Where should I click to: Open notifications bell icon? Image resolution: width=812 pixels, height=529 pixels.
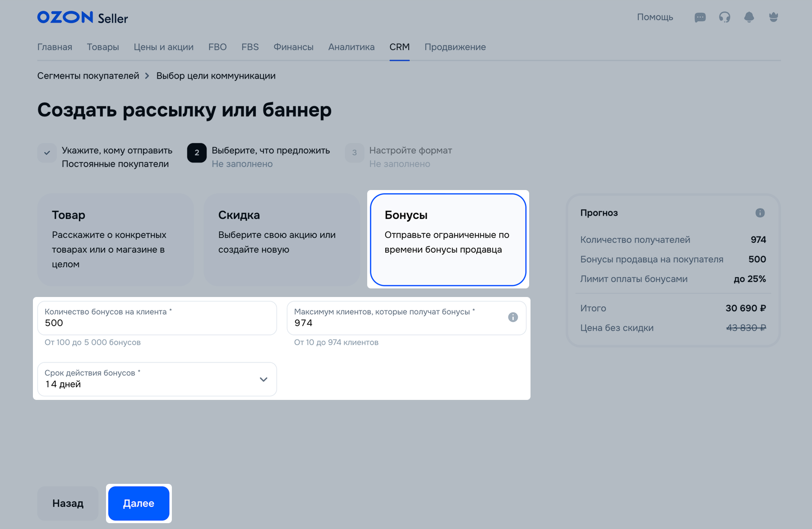coord(749,18)
